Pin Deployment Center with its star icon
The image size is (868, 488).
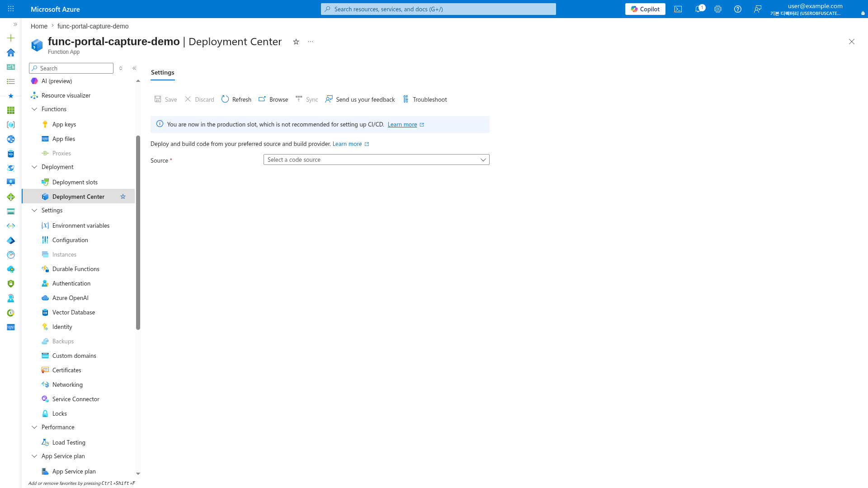(x=123, y=197)
